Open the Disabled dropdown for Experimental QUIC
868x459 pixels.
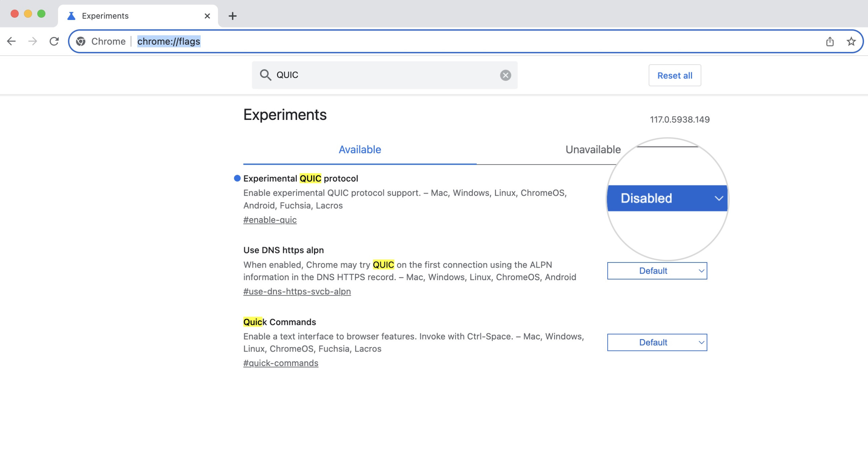click(x=667, y=198)
